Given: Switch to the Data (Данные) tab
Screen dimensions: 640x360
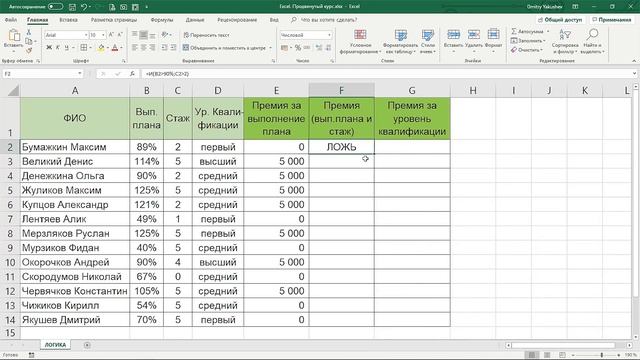Looking at the screenshot, I should point(195,20).
